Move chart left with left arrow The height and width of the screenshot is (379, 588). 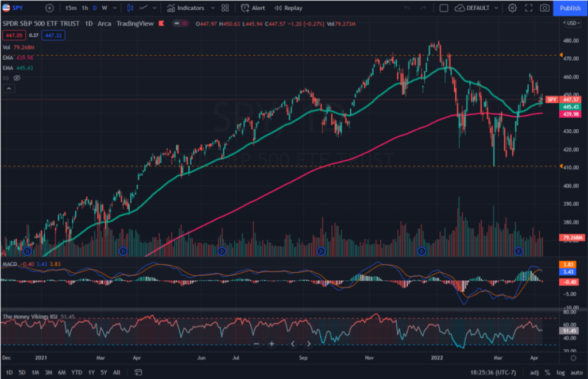(x=292, y=344)
